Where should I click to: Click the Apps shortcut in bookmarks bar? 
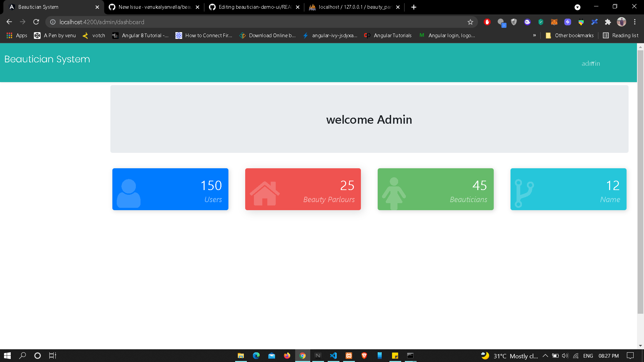[x=16, y=35]
